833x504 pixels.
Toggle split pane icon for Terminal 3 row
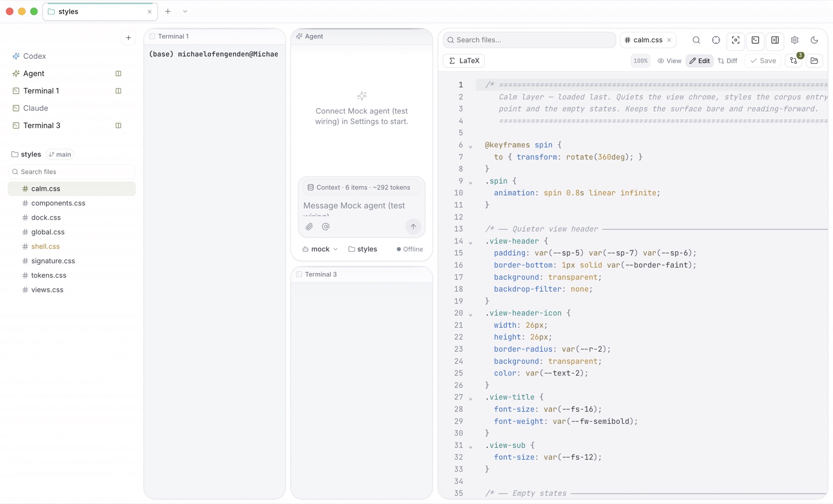tap(118, 125)
